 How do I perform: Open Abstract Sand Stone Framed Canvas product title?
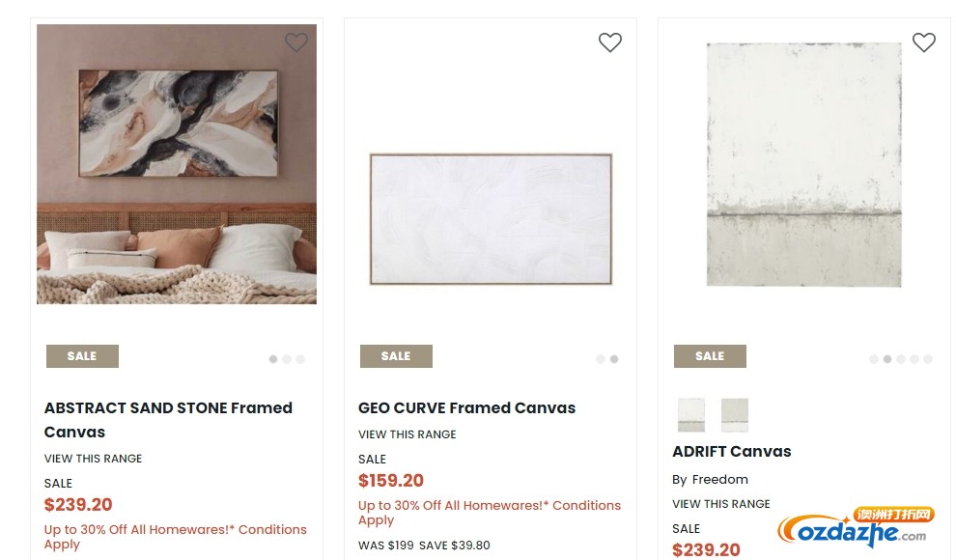coord(168,420)
